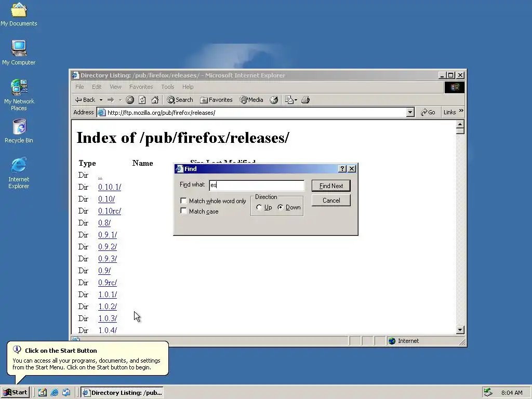Open the Edit menu
Viewport: 532px width, 399px height.
pos(97,87)
